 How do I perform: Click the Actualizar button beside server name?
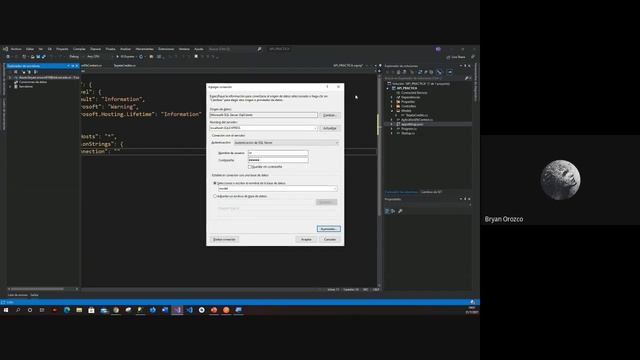[329, 128]
